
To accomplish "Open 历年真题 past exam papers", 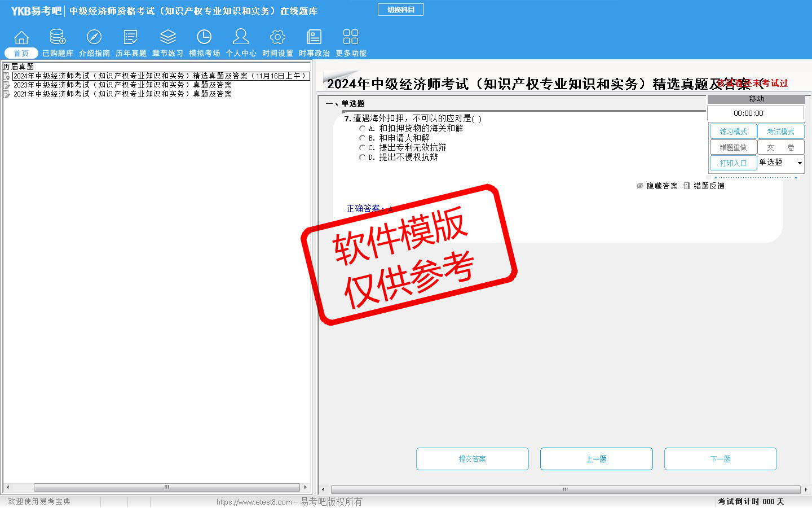I will [131, 38].
